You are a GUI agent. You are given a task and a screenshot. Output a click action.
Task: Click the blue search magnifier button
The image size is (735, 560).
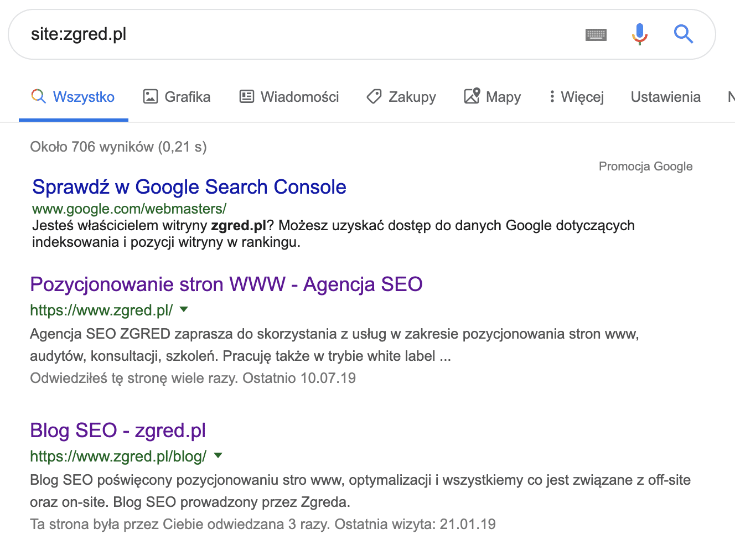tap(684, 34)
